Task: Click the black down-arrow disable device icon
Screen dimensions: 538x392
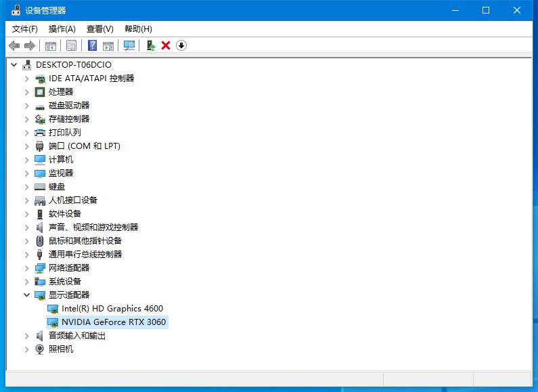Action: click(x=181, y=45)
